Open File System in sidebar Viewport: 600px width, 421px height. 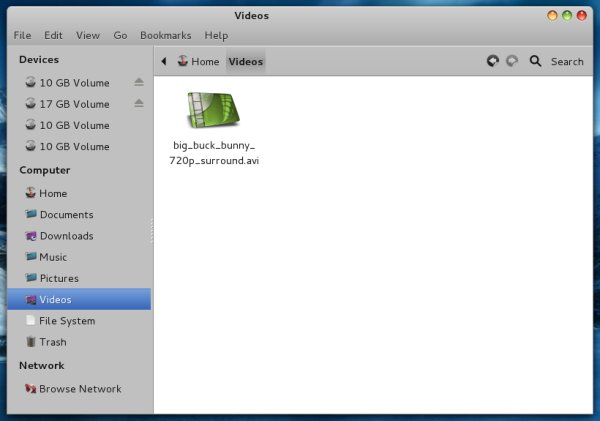click(x=79, y=321)
